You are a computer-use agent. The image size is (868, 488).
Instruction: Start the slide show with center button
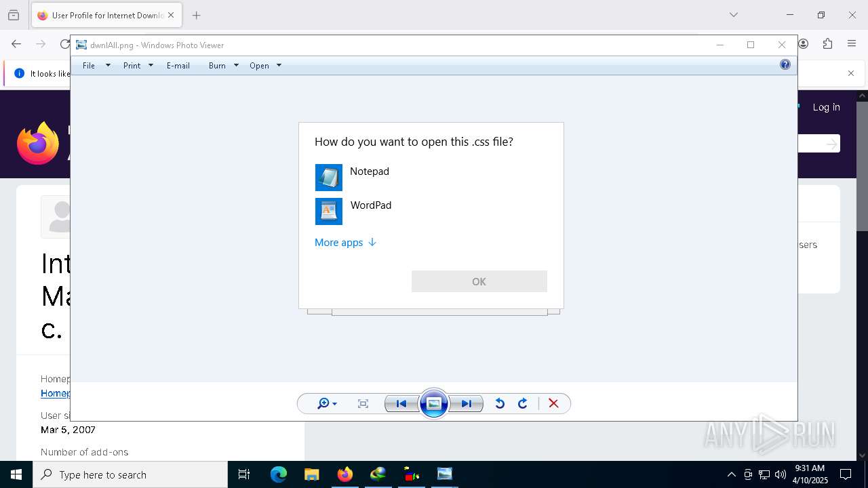(x=434, y=403)
